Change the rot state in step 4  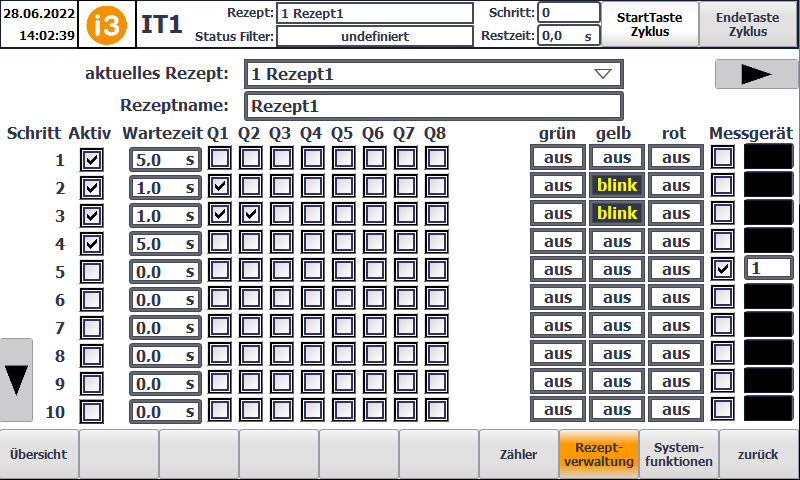pos(676,242)
